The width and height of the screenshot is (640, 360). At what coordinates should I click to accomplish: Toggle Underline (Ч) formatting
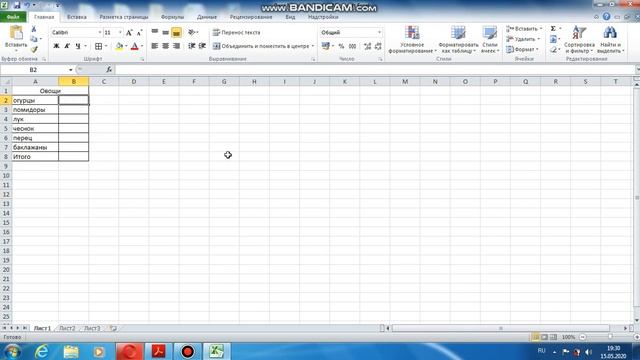78,47
